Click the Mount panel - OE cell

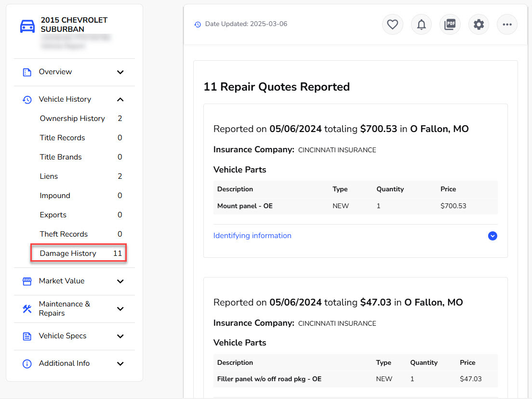pos(245,206)
